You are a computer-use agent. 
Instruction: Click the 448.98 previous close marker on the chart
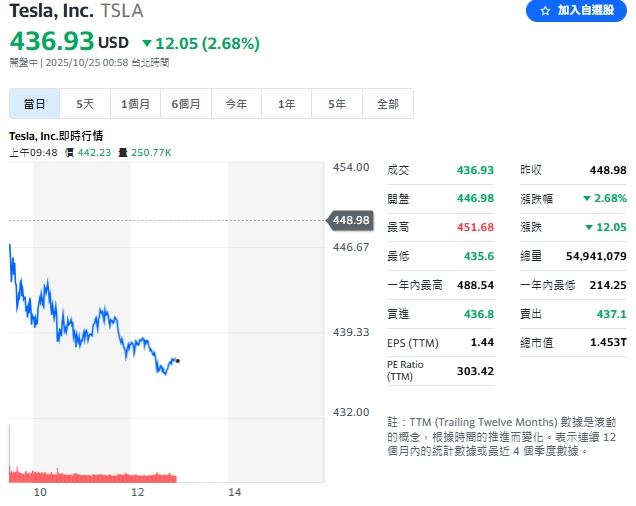(350, 220)
